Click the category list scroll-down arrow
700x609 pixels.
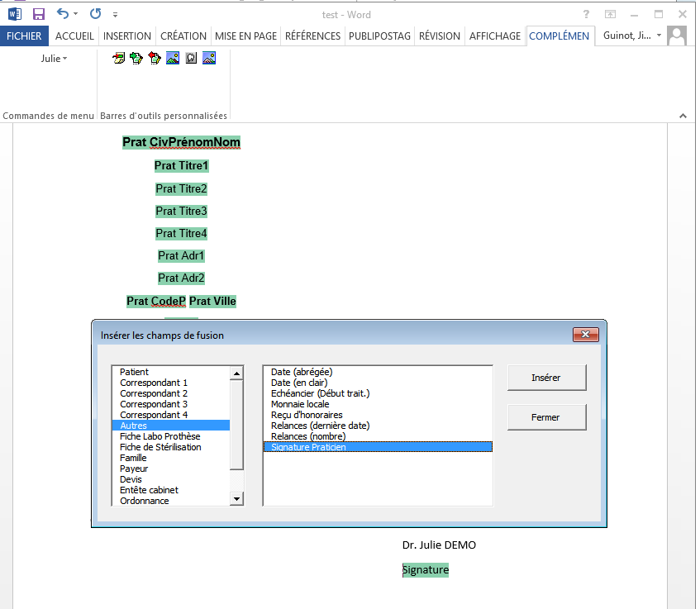(x=236, y=499)
